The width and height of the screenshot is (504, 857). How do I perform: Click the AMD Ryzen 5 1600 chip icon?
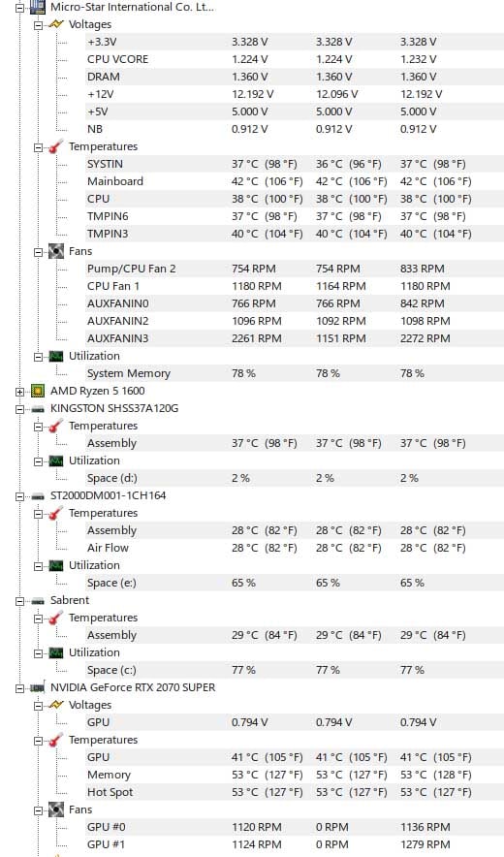pos(37,391)
